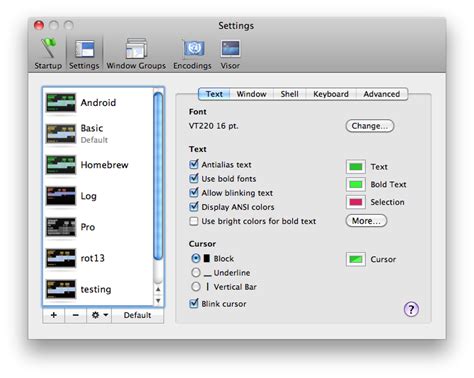This screenshot has width=474, height=378.
Task: Remove the profile with minus button
Action: coord(76,315)
